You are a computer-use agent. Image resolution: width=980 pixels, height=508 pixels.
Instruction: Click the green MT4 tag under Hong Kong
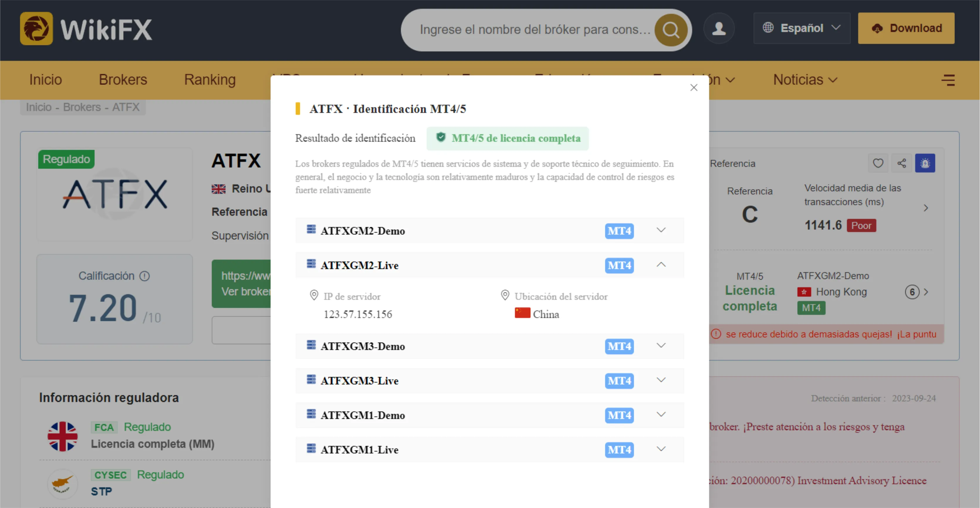tap(811, 308)
